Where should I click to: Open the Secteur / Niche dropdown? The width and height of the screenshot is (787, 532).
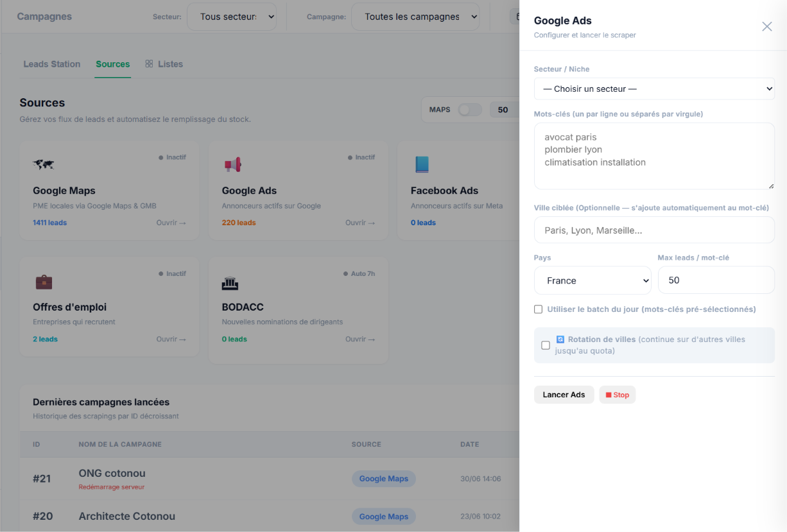click(x=654, y=89)
